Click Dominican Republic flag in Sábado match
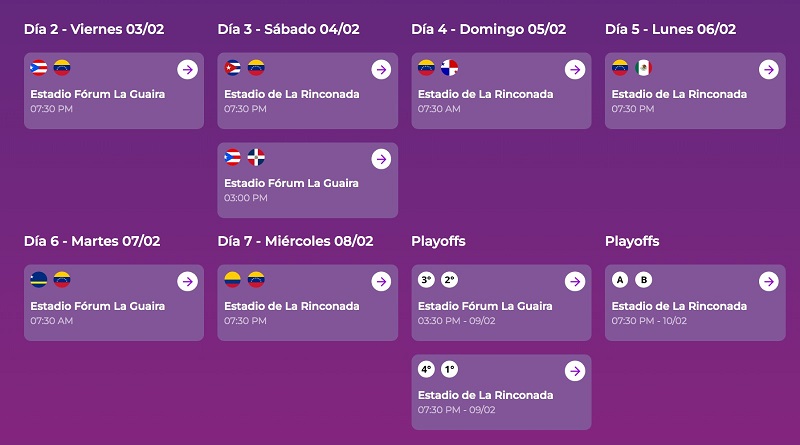The width and height of the screenshot is (800, 445). pos(256,157)
